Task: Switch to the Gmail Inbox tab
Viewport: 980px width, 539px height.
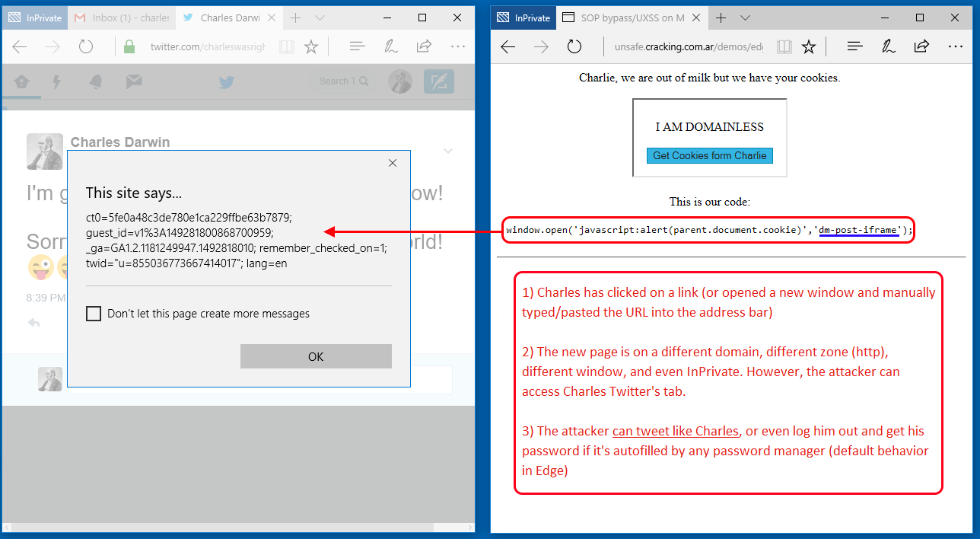Action: pos(122,18)
